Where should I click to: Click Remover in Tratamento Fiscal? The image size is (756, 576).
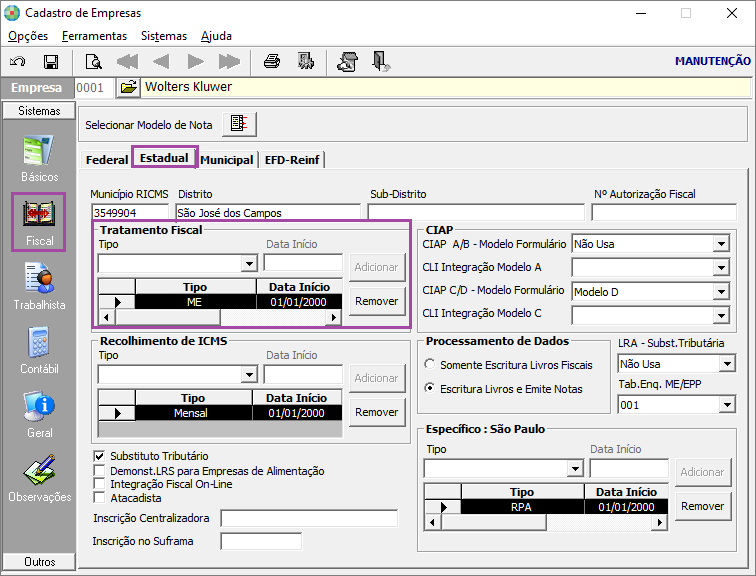377,301
